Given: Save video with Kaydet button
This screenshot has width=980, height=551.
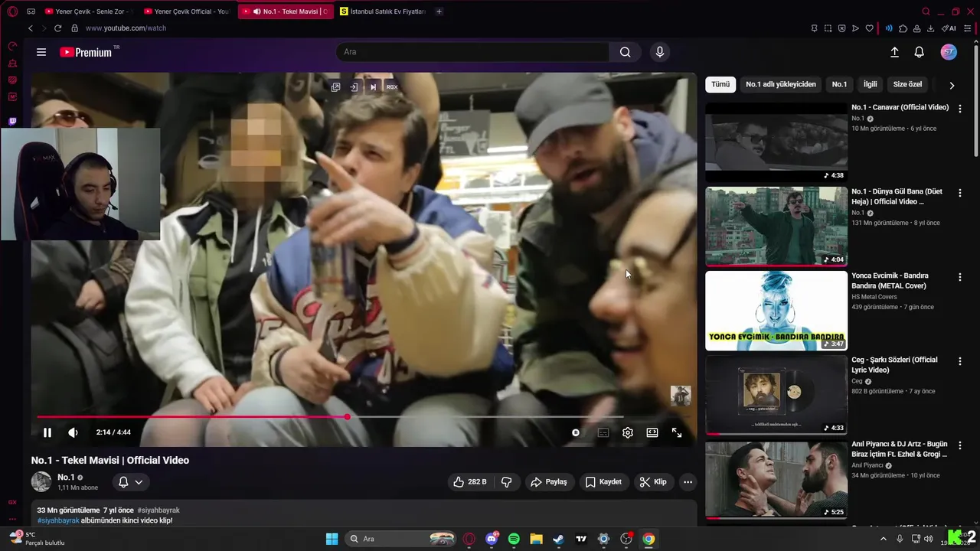Looking at the screenshot, I should tap(603, 482).
